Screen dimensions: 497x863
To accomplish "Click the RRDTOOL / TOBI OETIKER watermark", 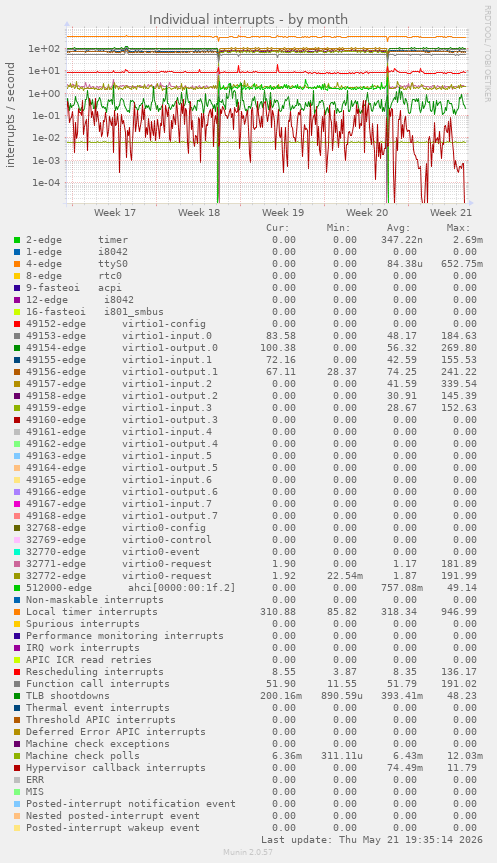I will tap(487, 54).
